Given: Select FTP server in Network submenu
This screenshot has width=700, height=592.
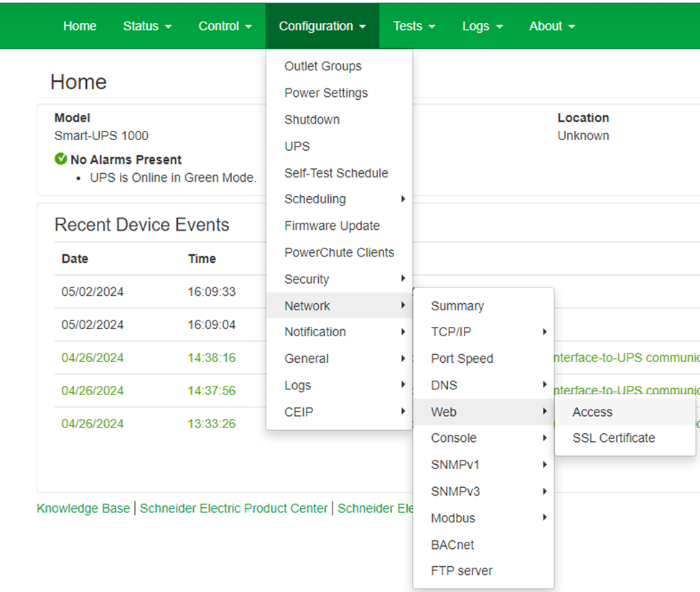Looking at the screenshot, I should point(483,570).
